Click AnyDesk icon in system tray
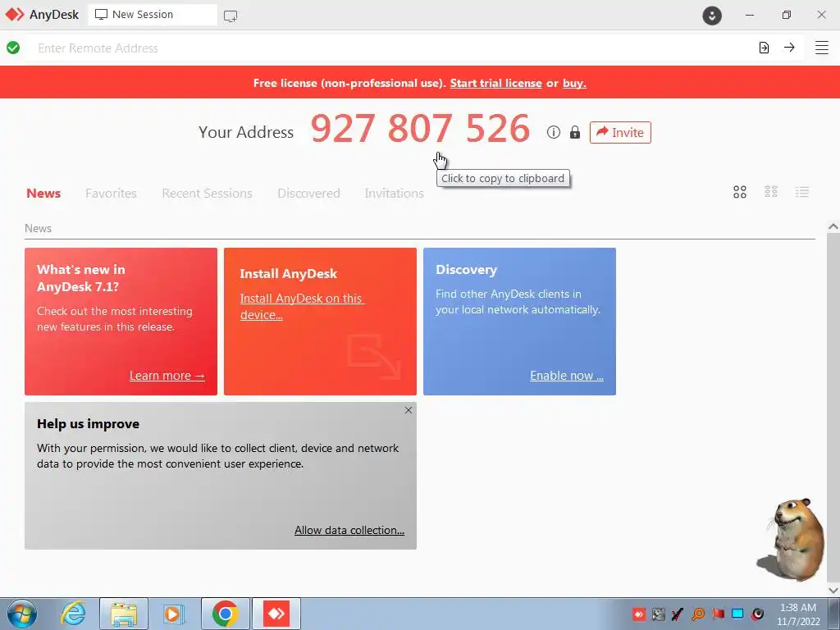Image resolution: width=840 pixels, height=630 pixels. pos(638,614)
